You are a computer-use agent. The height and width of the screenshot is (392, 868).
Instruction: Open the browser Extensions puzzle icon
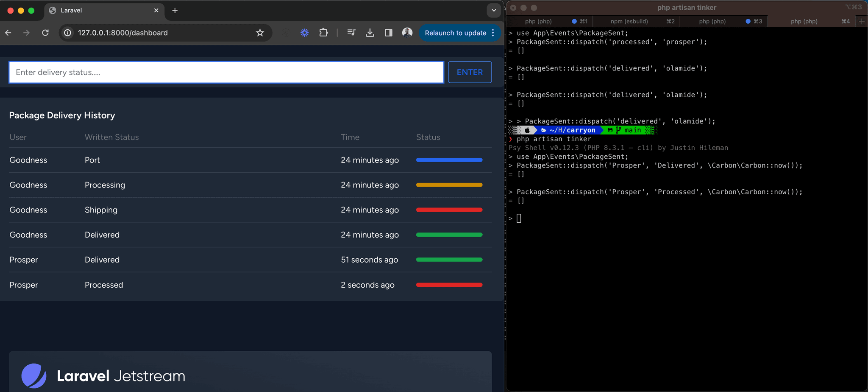[x=324, y=33]
